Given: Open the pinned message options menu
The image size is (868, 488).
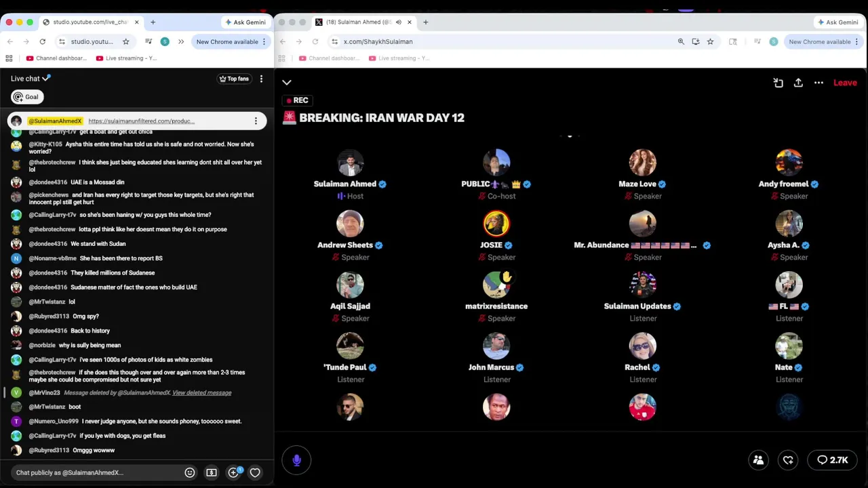Looking at the screenshot, I should [256, 121].
